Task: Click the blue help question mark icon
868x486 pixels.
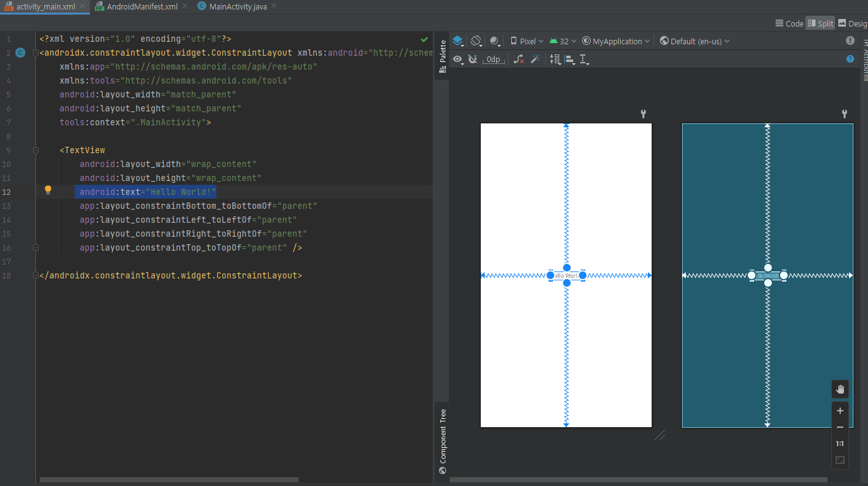Action: coord(850,59)
